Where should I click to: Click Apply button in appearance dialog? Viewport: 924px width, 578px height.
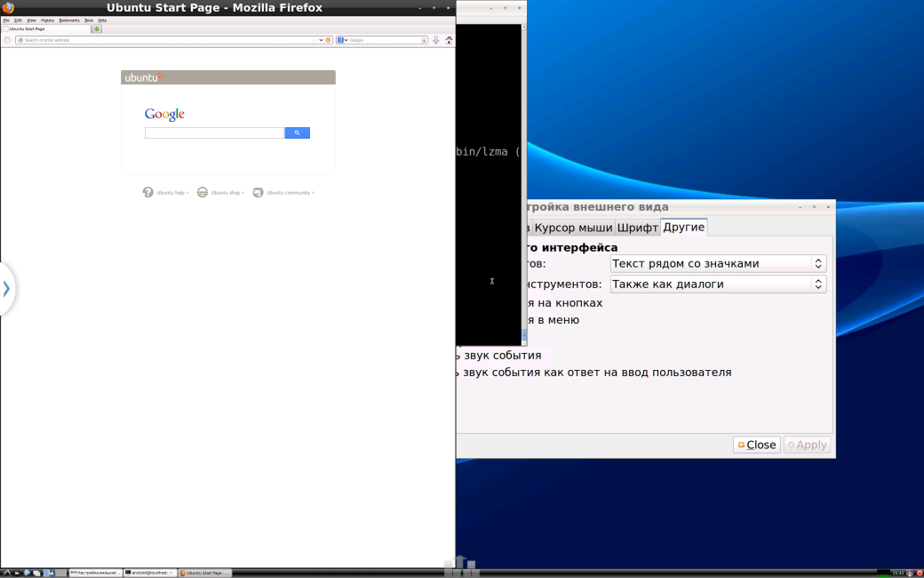[x=807, y=445]
